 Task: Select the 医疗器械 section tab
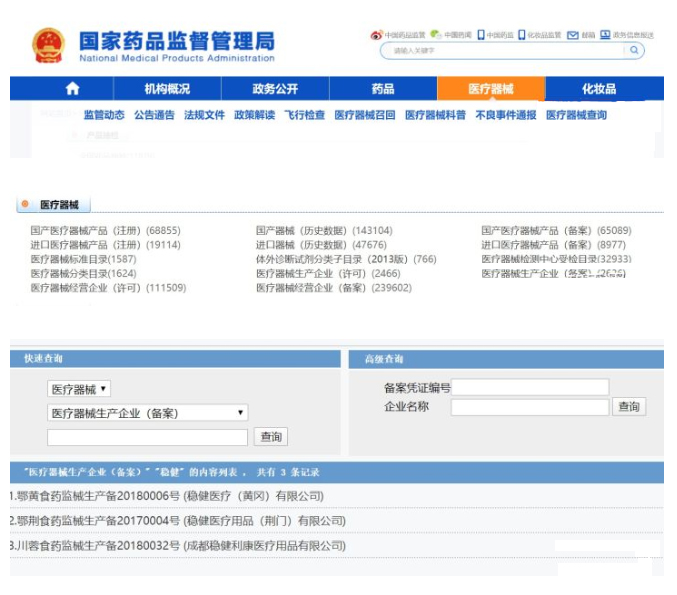point(54,204)
